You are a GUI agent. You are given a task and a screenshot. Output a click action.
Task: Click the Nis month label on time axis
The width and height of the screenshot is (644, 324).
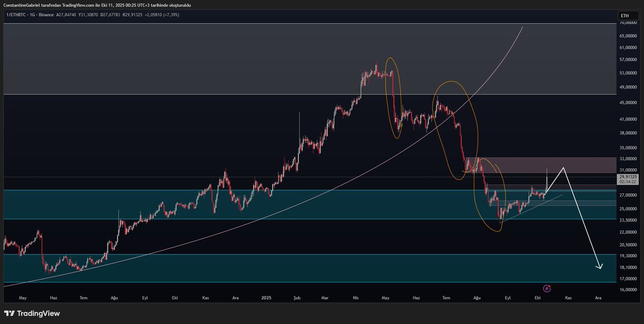click(355, 297)
